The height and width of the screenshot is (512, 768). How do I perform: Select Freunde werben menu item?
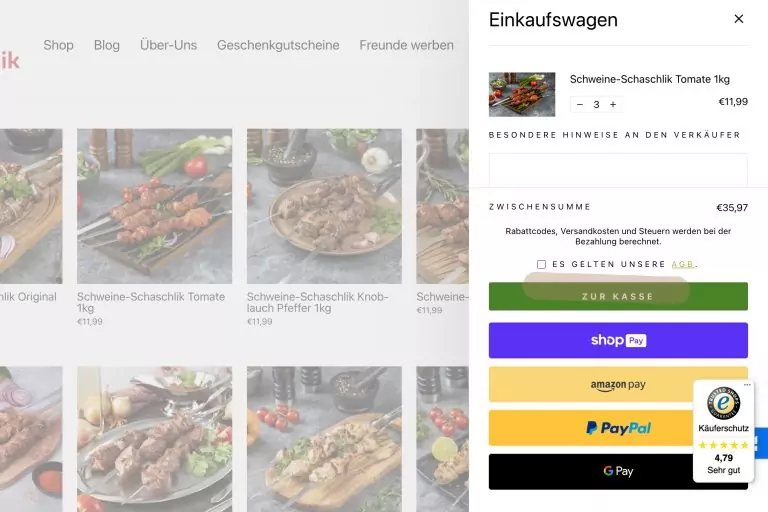coord(407,45)
